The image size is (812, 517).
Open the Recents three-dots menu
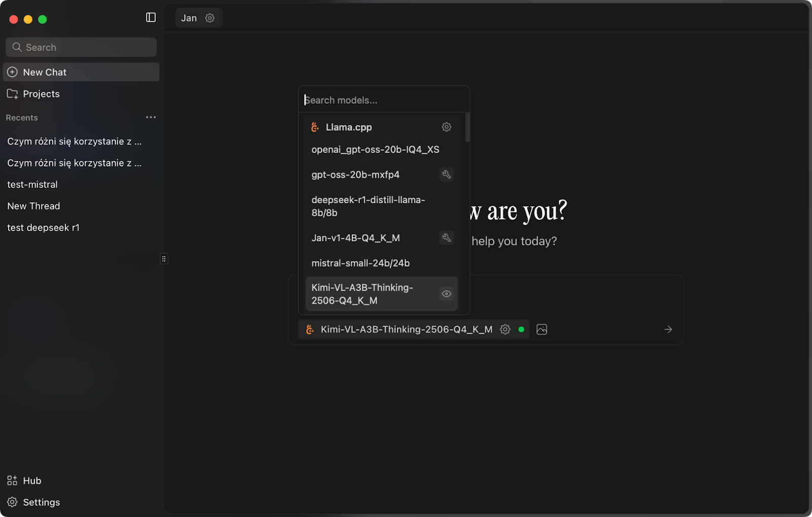[x=151, y=117]
